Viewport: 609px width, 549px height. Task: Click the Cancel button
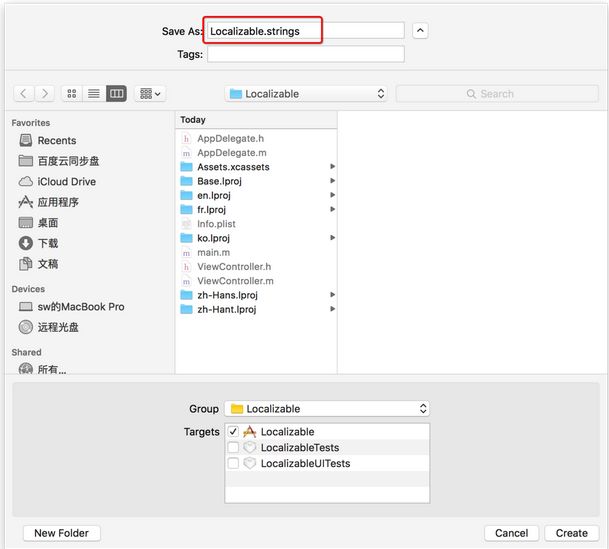click(511, 533)
